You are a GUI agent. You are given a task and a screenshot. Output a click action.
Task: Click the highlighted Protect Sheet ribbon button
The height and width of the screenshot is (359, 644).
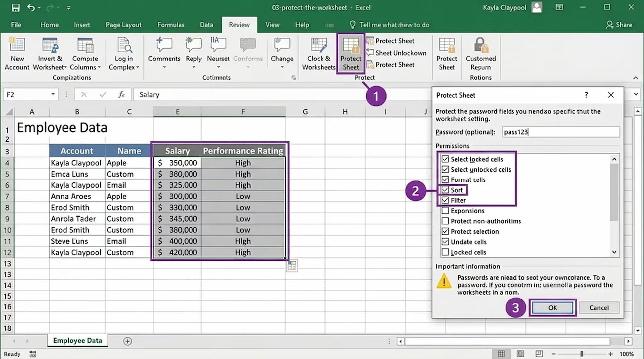[351, 53]
